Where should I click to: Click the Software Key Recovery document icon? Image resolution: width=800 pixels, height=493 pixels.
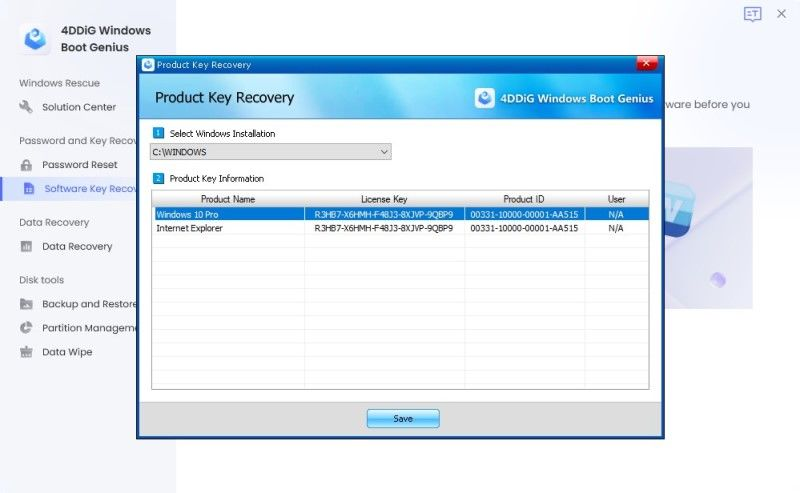[29, 188]
